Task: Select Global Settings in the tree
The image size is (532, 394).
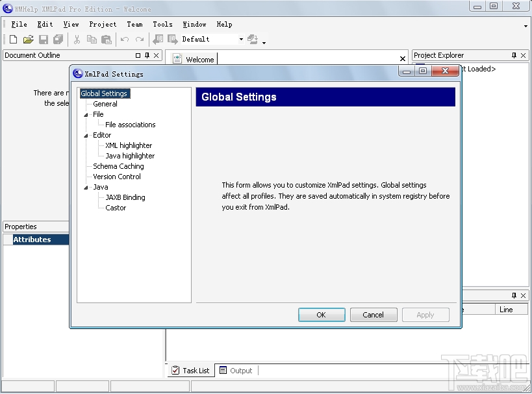Action: click(x=105, y=93)
